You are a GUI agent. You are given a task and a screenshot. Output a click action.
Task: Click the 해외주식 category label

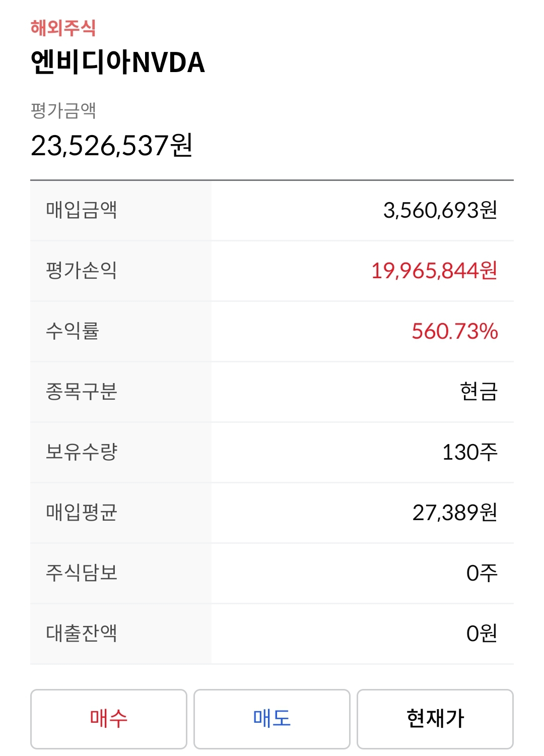click(63, 28)
